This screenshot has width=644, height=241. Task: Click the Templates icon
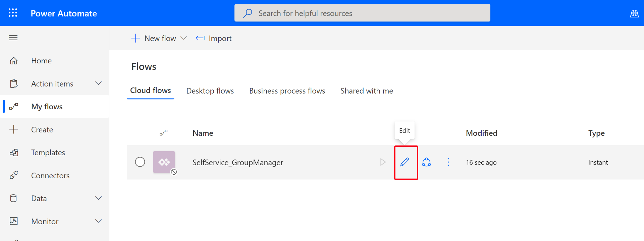coord(14,153)
